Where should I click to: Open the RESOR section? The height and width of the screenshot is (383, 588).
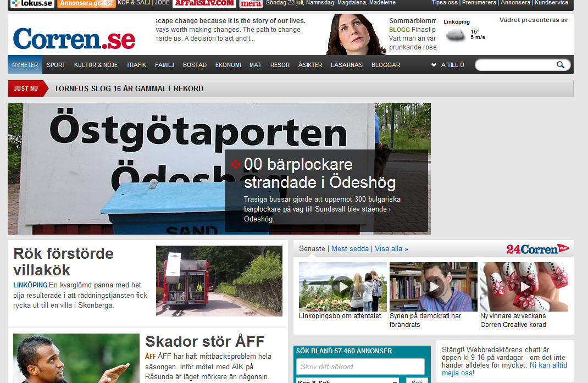(280, 65)
